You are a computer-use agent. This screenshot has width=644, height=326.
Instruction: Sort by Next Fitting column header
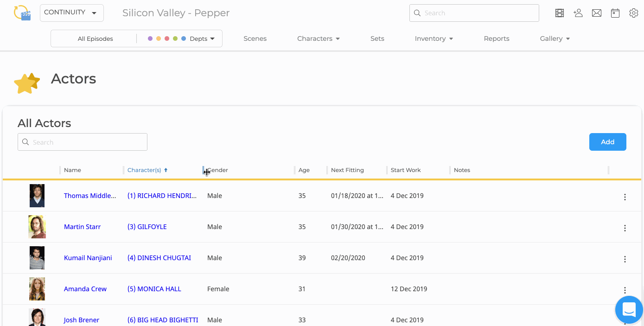pyautogui.click(x=347, y=170)
